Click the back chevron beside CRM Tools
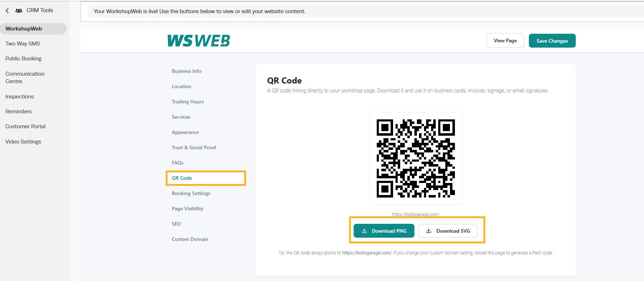The image size is (644, 281). click(x=7, y=11)
